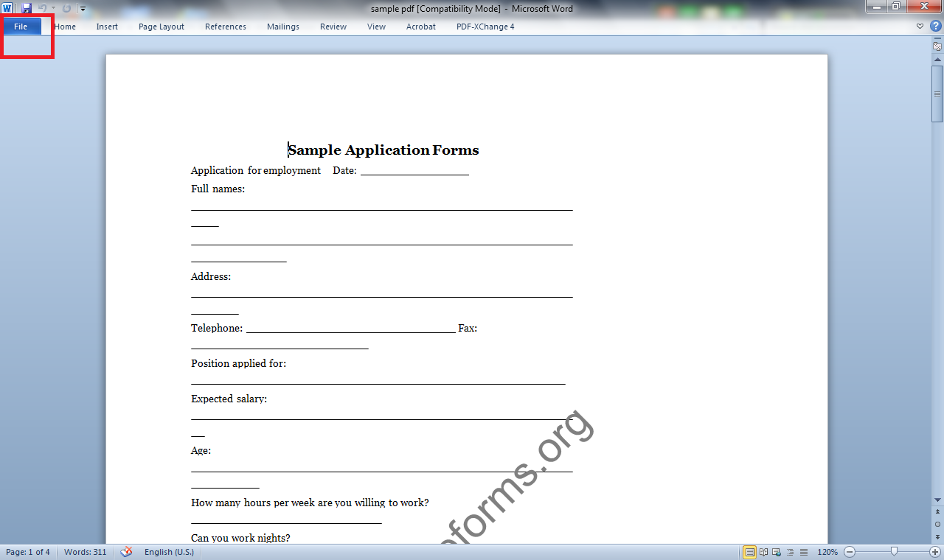Switch to the Mailings tab
Screen dimensions: 944x560
point(282,27)
